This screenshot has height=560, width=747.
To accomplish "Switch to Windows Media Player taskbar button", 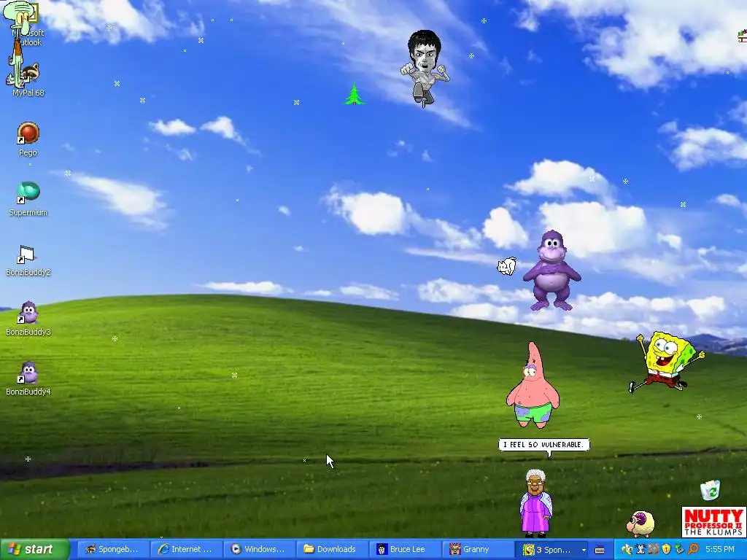I will [259, 549].
